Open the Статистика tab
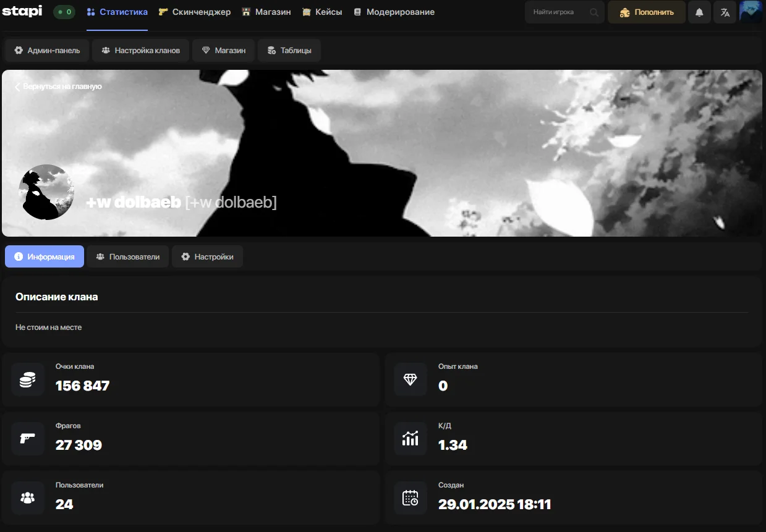This screenshot has width=766, height=532. [117, 12]
